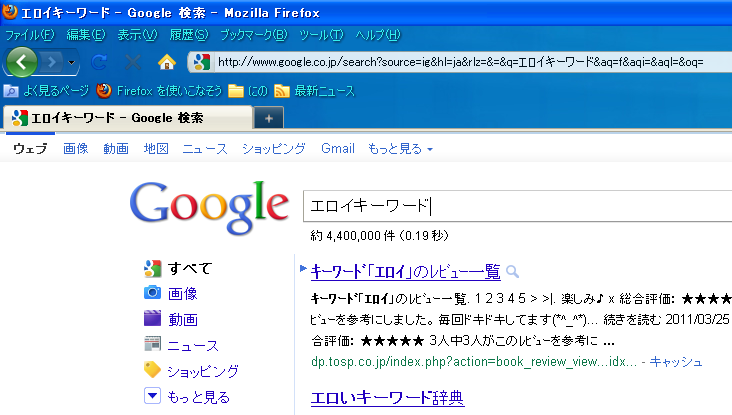Open ニュース in Google top navigation bar
This screenshot has width=732, height=415.
(205, 148)
